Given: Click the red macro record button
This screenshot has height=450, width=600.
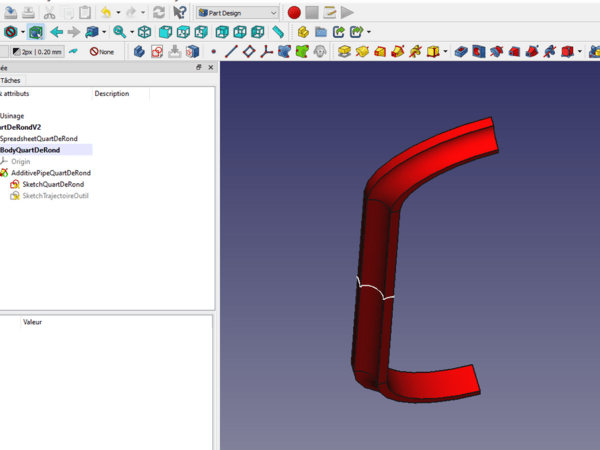Looking at the screenshot, I should click(294, 13).
